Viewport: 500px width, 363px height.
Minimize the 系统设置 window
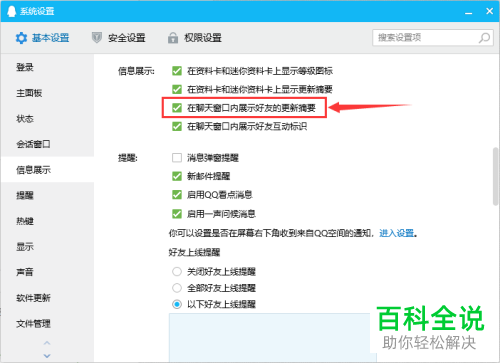[469, 12]
